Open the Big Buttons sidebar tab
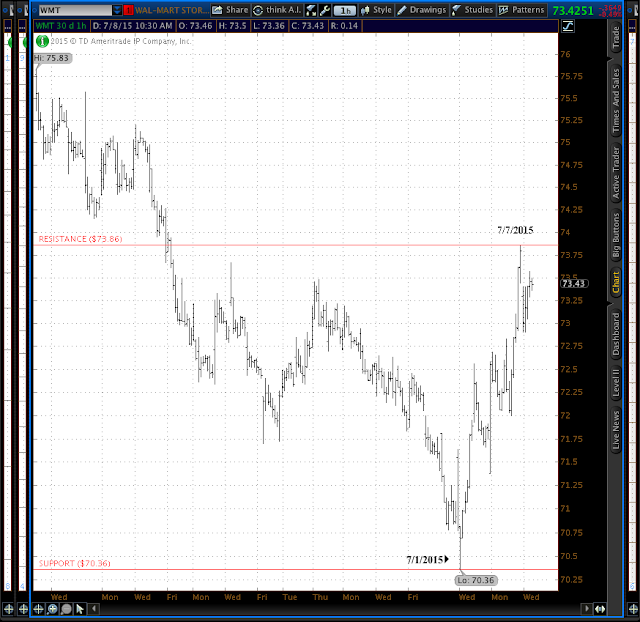 point(616,235)
